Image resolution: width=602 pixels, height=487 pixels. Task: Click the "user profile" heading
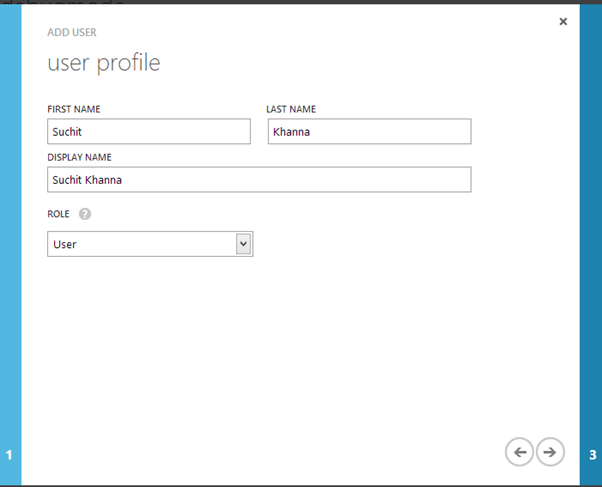(103, 64)
